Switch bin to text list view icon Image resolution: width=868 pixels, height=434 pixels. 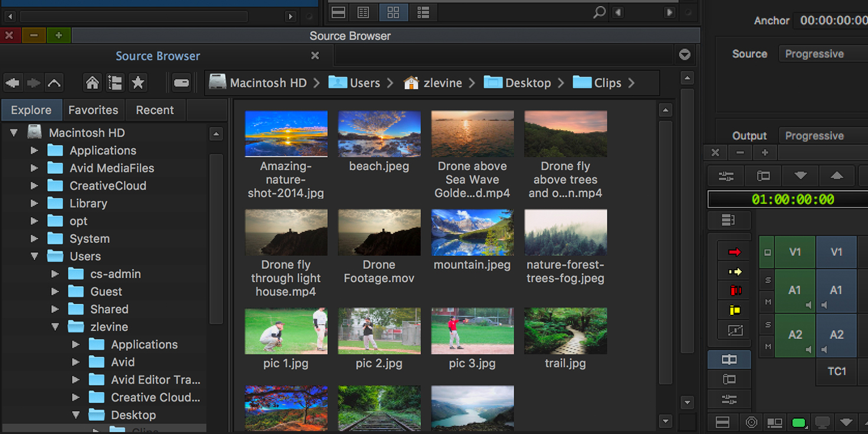[364, 12]
